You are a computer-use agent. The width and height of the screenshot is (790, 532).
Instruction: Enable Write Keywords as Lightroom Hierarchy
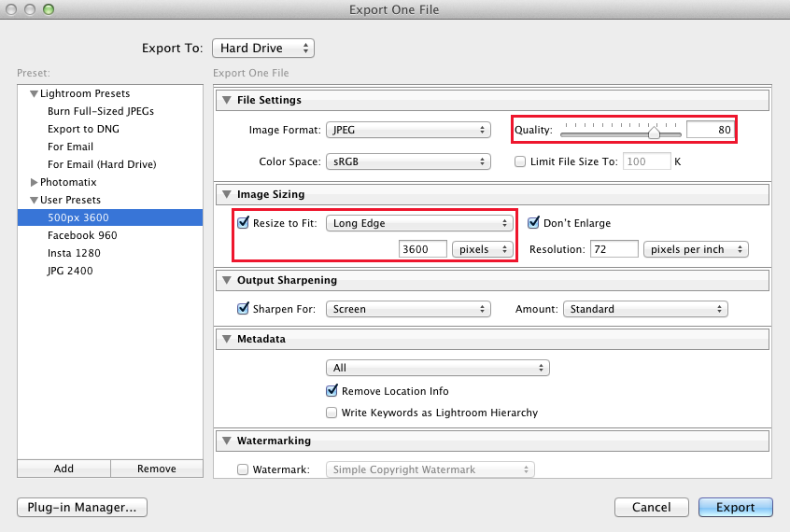tap(332, 413)
